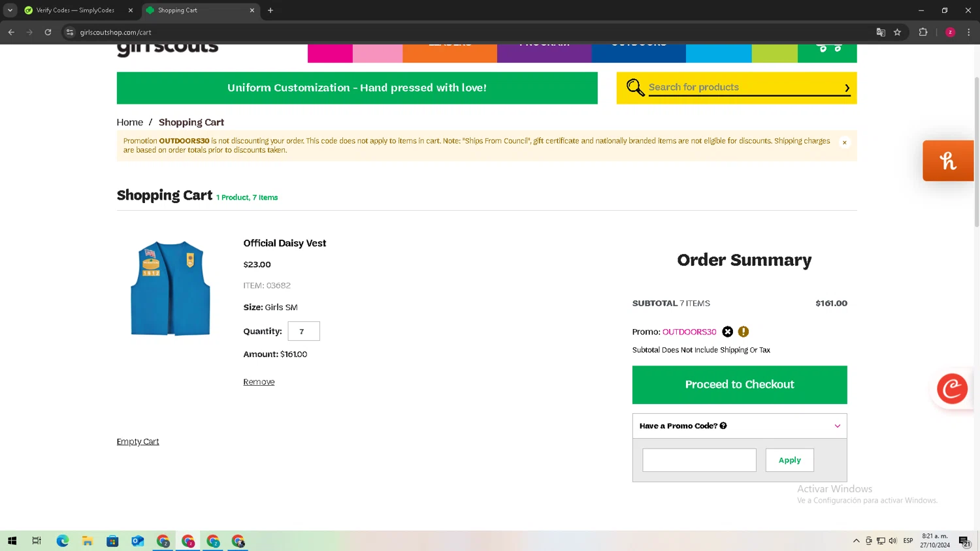This screenshot has width=980, height=551.
Task: Click the orange navigation menu block
Action: pos(449,54)
